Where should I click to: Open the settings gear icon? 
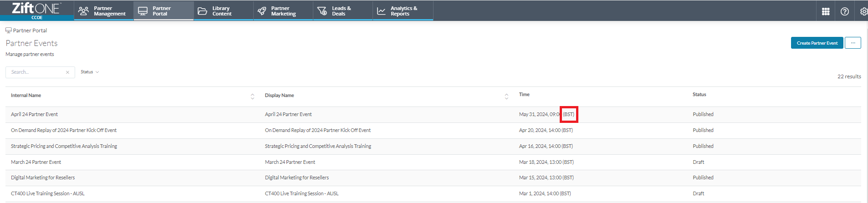863,11
